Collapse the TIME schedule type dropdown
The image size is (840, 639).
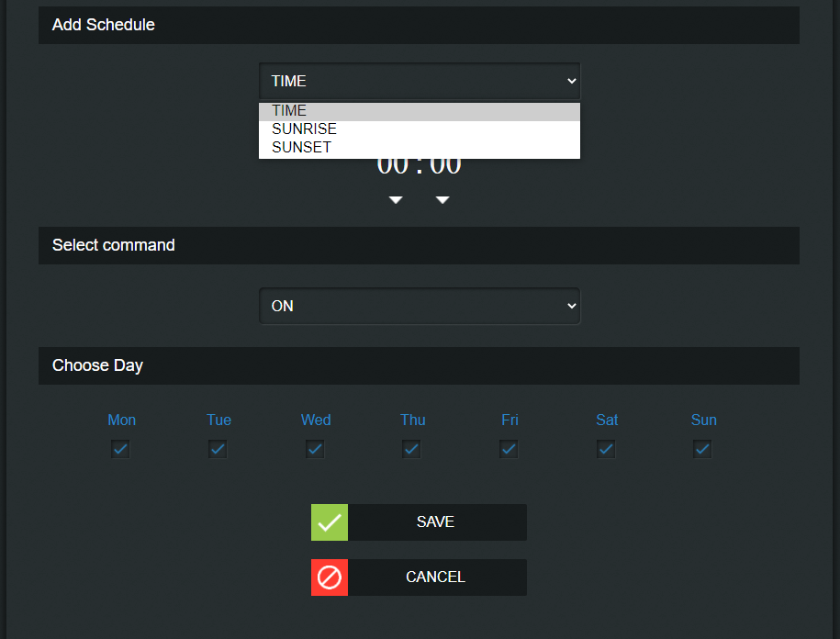tap(420, 81)
